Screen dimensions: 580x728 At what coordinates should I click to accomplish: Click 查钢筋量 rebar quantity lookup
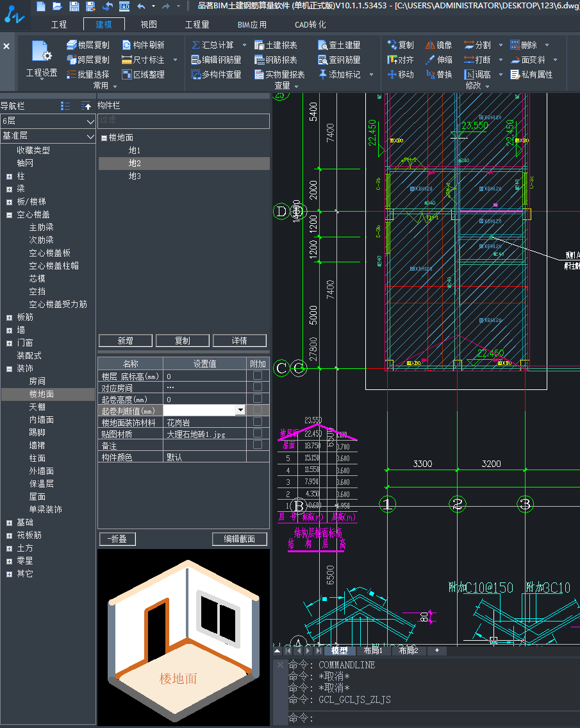(x=339, y=60)
